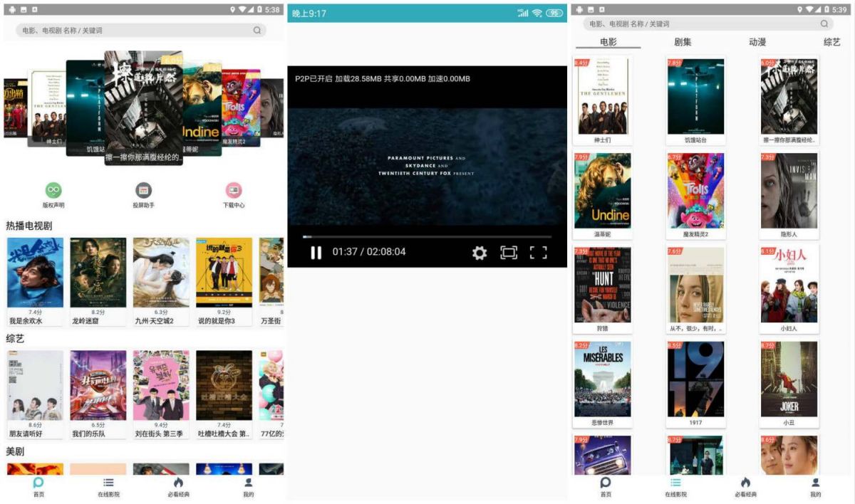Viewport: 855px width, 504px height.
Task: Open the 刘在街头 第三季 poster
Action: point(161,385)
